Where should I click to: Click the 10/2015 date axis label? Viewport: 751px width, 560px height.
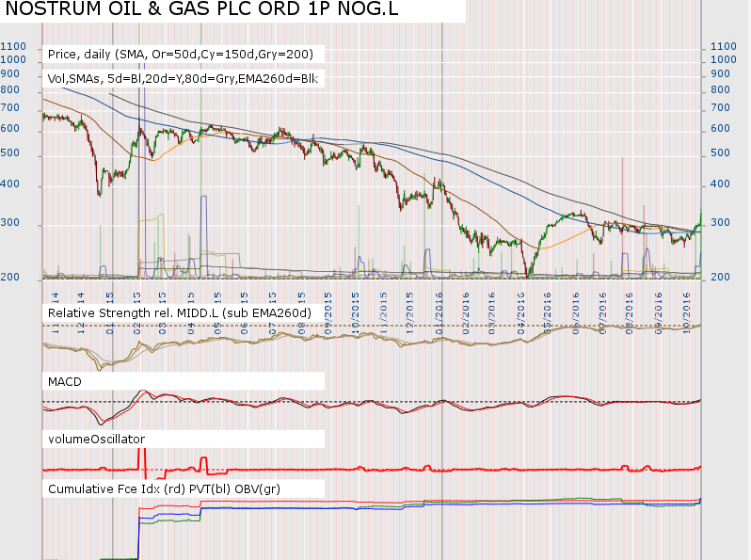point(356,313)
